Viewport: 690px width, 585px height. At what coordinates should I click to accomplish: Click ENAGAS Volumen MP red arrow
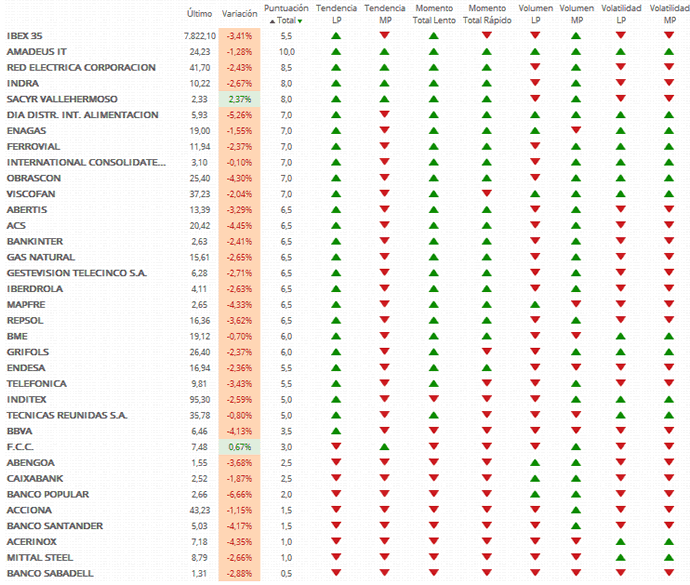(x=576, y=131)
